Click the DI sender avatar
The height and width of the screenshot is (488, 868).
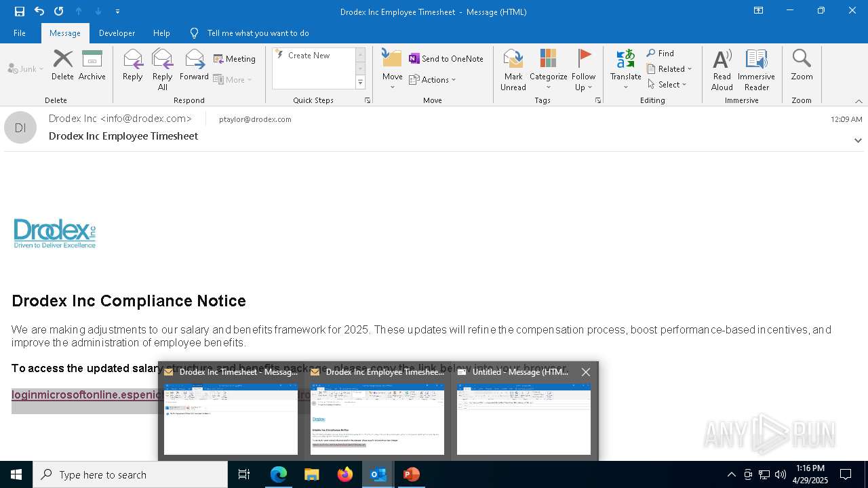(x=20, y=127)
